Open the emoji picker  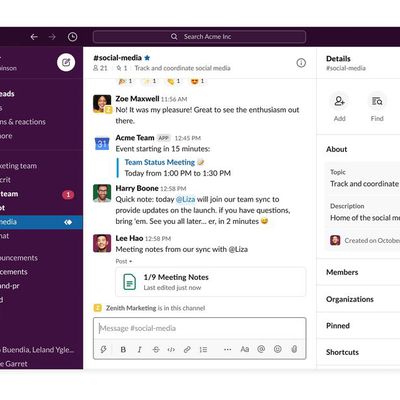[278, 349]
